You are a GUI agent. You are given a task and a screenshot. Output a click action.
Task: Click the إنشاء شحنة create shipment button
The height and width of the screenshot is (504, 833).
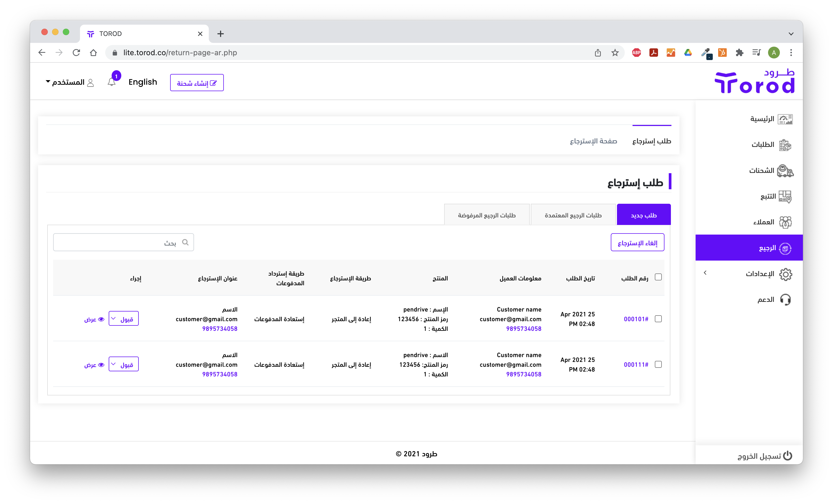pyautogui.click(x=197, y=83)
